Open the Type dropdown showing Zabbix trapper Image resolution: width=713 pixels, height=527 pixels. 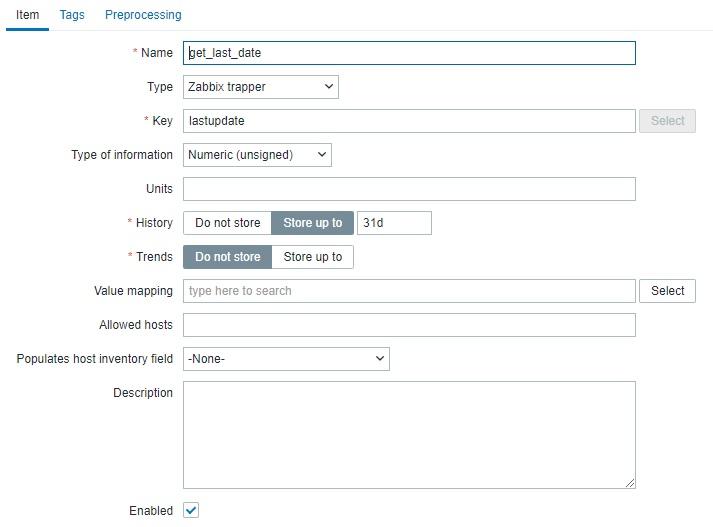tap(260, 87)
